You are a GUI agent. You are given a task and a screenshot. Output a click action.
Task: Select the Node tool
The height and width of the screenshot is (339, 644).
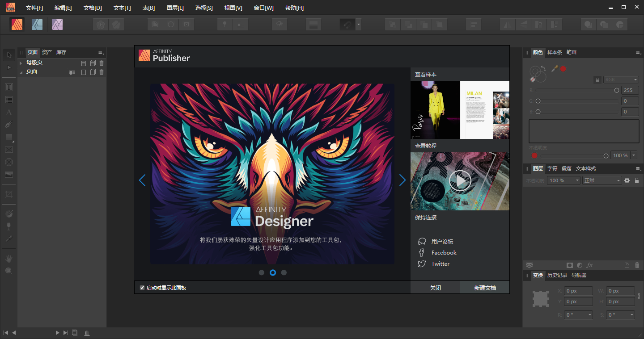coord(9,67)
